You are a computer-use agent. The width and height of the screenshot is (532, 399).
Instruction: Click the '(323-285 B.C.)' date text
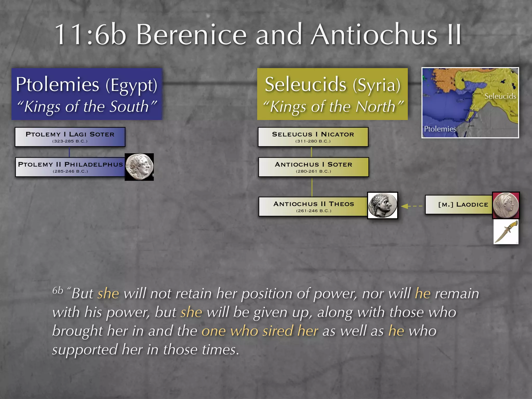click(x=70, y=141)
